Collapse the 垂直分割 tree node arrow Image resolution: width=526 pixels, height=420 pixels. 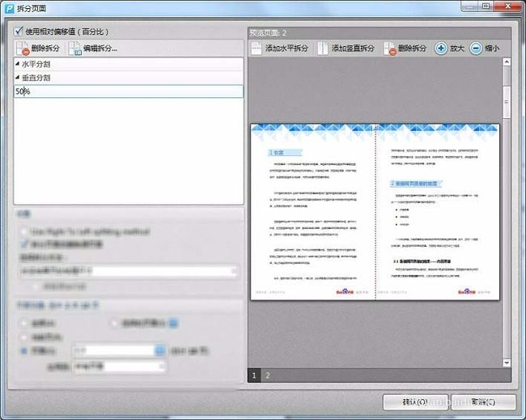coord(18,77)
